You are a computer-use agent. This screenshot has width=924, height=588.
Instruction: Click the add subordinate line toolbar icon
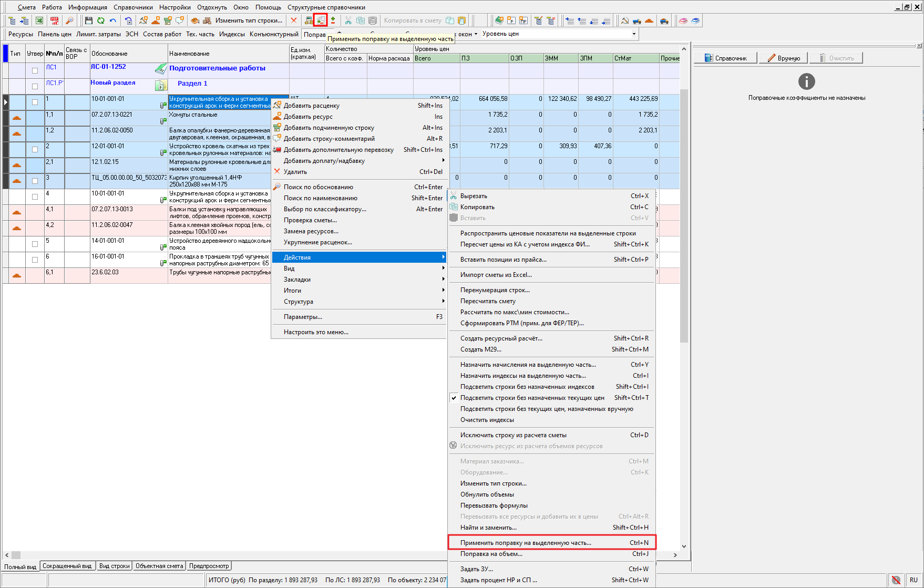168,20
